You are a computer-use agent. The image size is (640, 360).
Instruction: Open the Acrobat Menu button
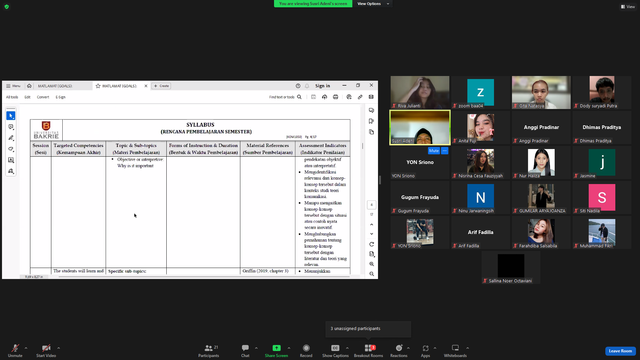[x=13, y=86]
